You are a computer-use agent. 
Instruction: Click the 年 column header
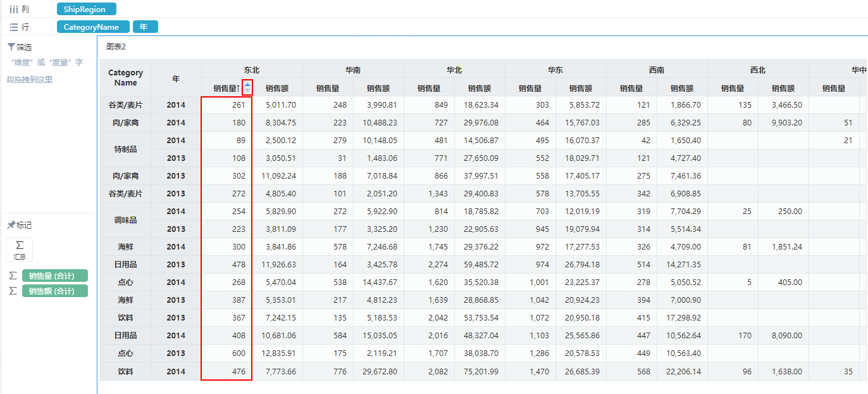click(x=176, y=79)
